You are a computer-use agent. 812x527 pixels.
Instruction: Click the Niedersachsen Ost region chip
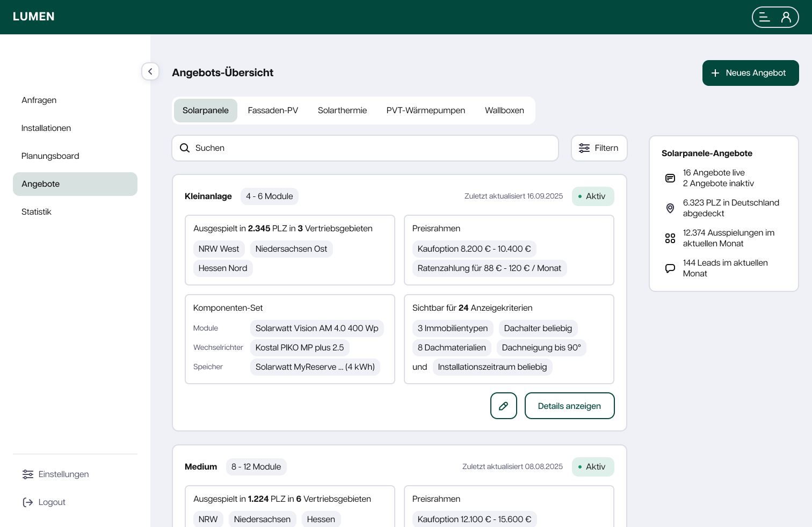[292, 249]
